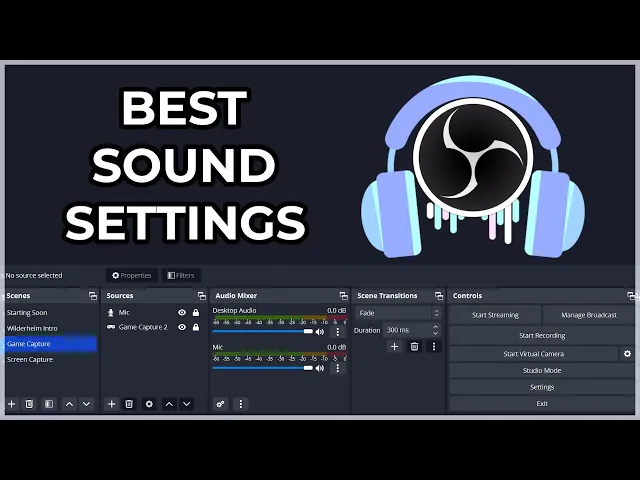Increase transition duration with up arrow

coord(436,327)
